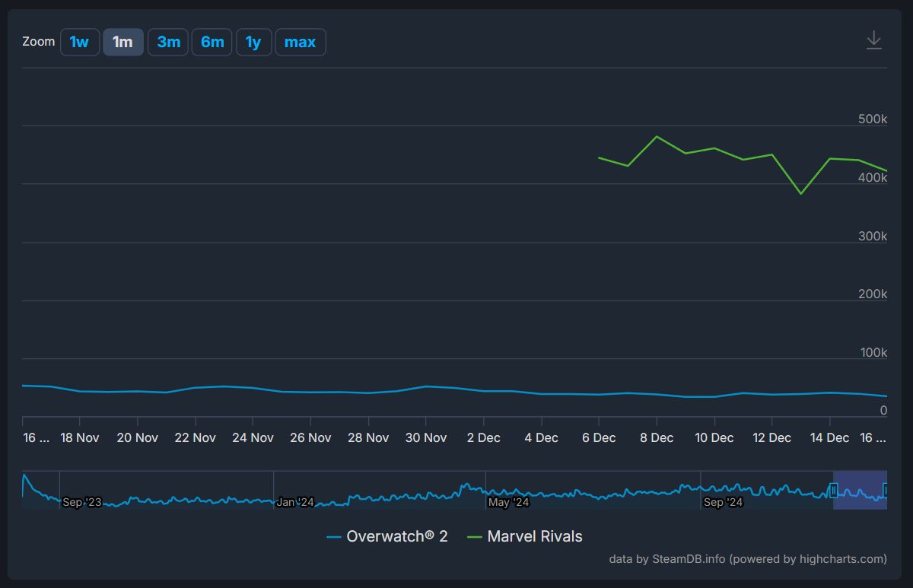Viewport: 913px width, 588px height.
Task: Set zoom range to 1w
Action: pyautogui.click(x=80, y=43)
